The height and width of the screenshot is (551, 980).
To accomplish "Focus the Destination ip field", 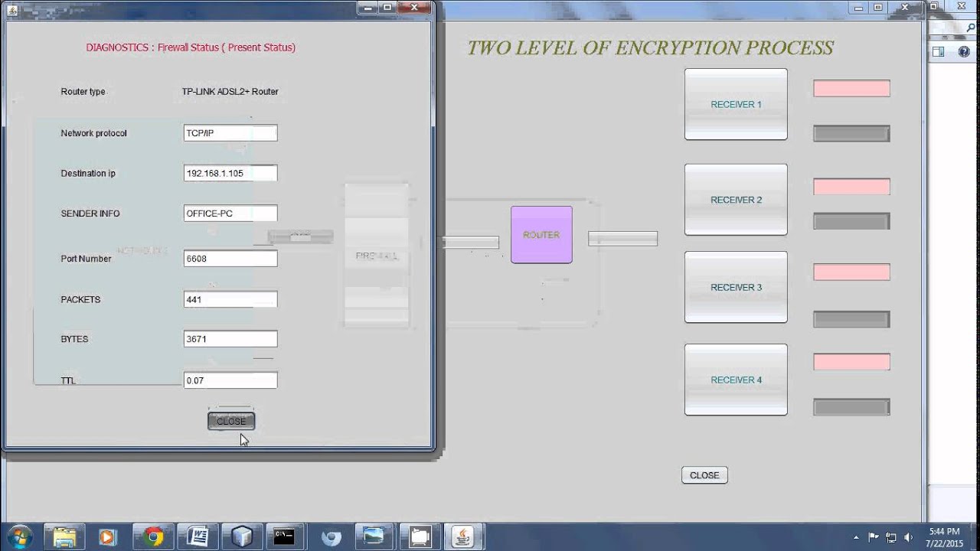I will click(x=230, y=173).
